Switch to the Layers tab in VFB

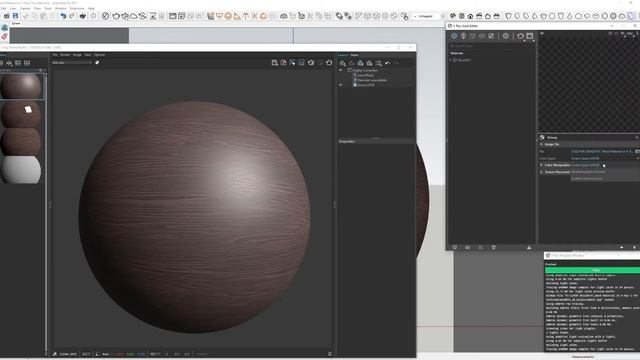click(x=343, y=55)
